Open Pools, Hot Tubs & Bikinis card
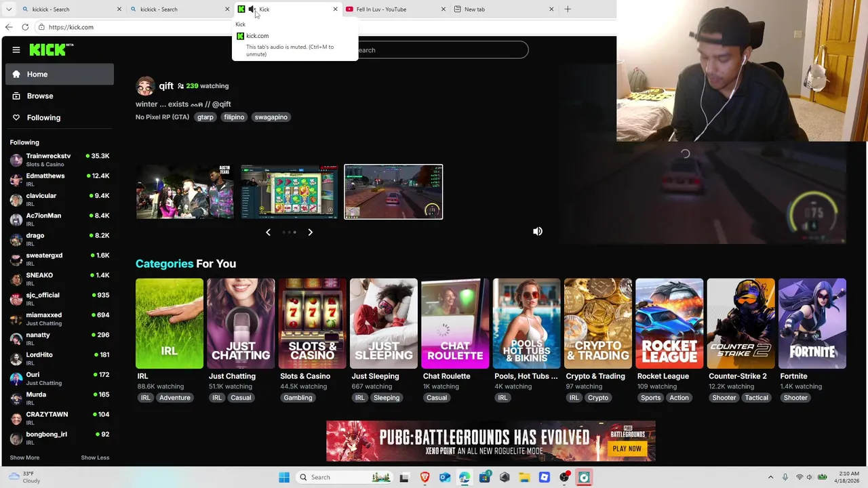Image resolution: width=868 pixels, height=488 pixels. (x=527, y=323)
